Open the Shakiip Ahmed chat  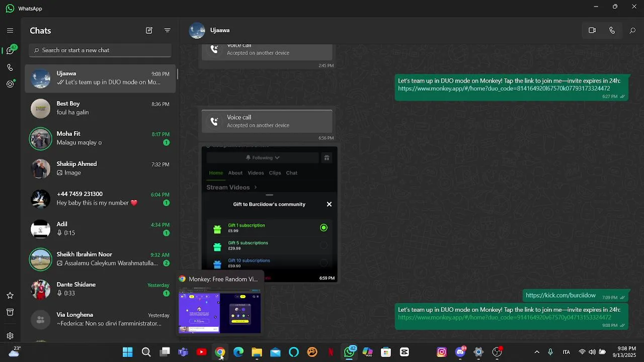(100, 168)
